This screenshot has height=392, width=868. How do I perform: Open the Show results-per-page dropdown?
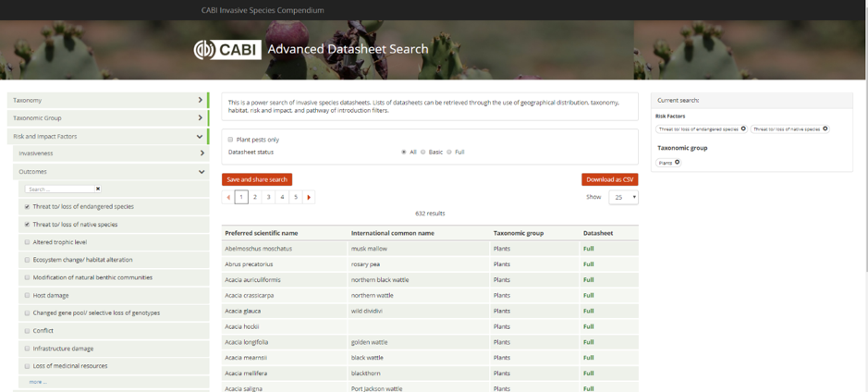coord(623,197)
